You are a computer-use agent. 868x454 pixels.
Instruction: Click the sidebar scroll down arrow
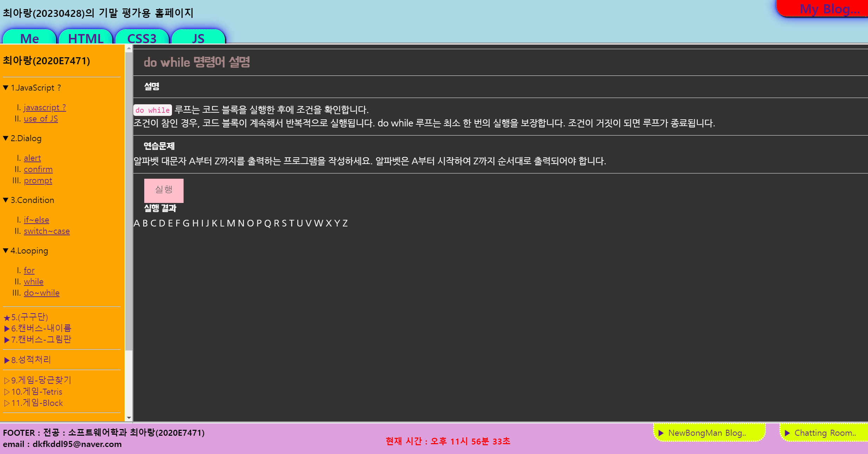click(x=129, y=418)
